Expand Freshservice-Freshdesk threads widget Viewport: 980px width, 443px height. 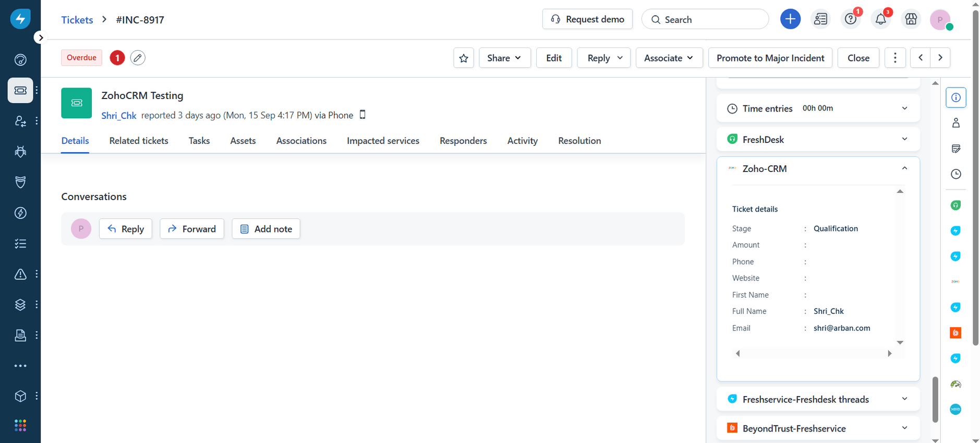tap(818, 399)
